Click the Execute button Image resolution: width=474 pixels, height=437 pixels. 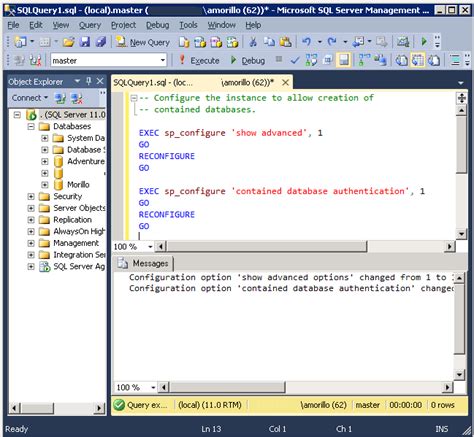coord(199,60)
